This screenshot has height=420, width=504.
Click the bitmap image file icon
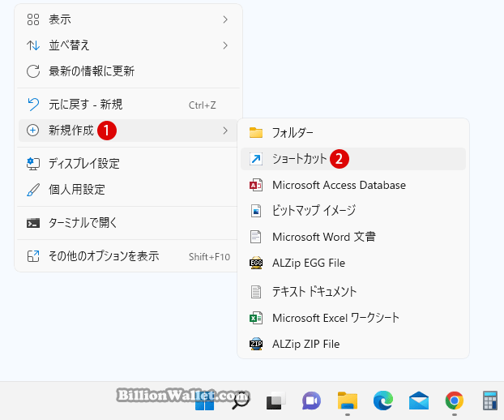256,211
